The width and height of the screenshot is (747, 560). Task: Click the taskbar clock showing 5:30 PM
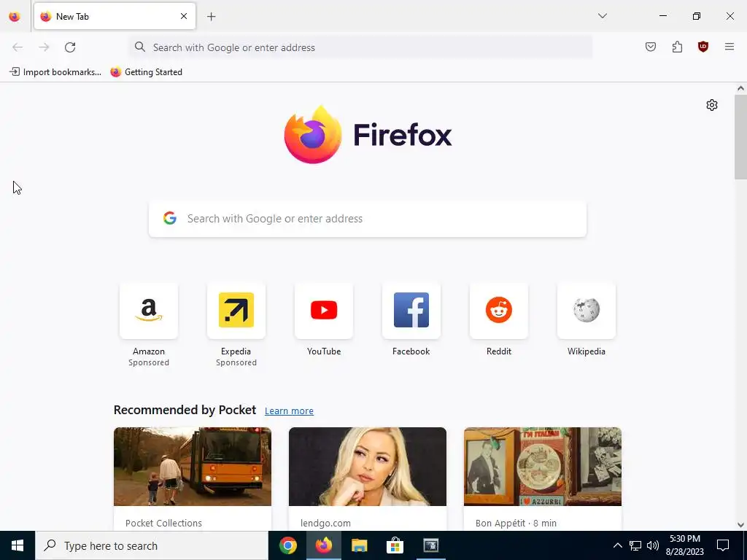point(684,545)
